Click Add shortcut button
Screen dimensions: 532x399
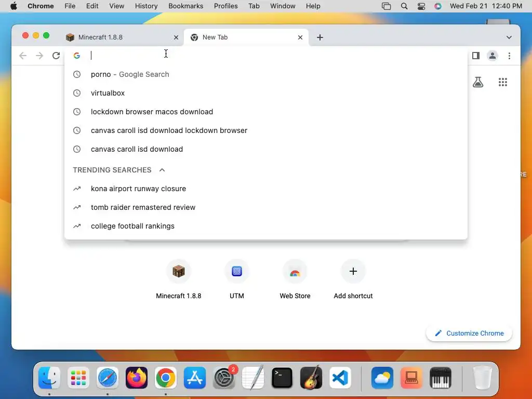click(353, 280)
